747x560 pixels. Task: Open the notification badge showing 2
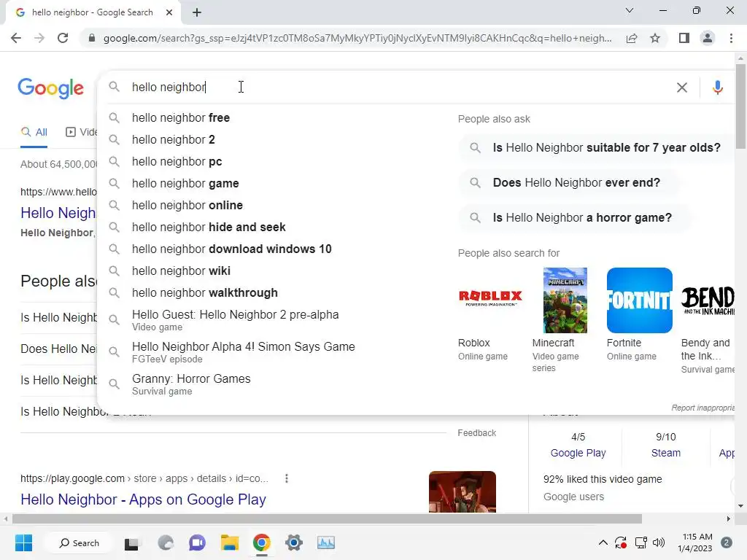tap(727, 542)
